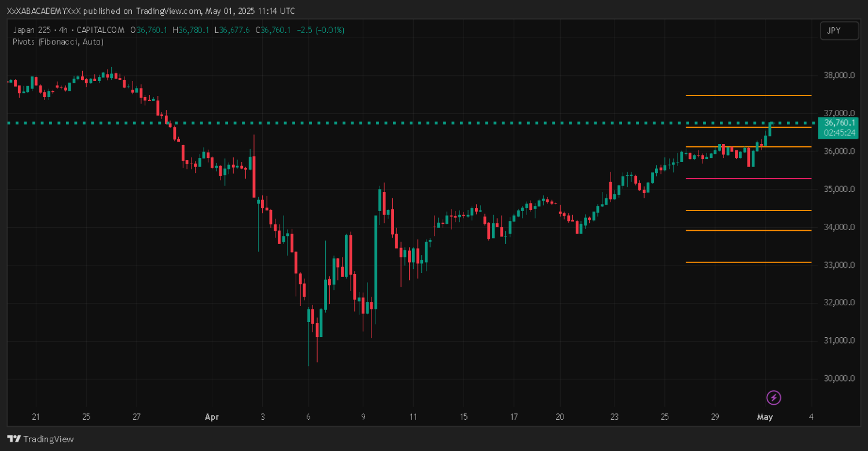The width and height of the screenshot is (868, 451).
Task: Click the date 21 on time axis
Action: point(35,417)
